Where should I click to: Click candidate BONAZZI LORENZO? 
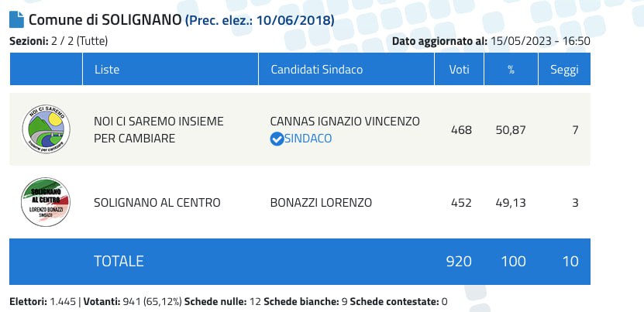tap(321, 203)
